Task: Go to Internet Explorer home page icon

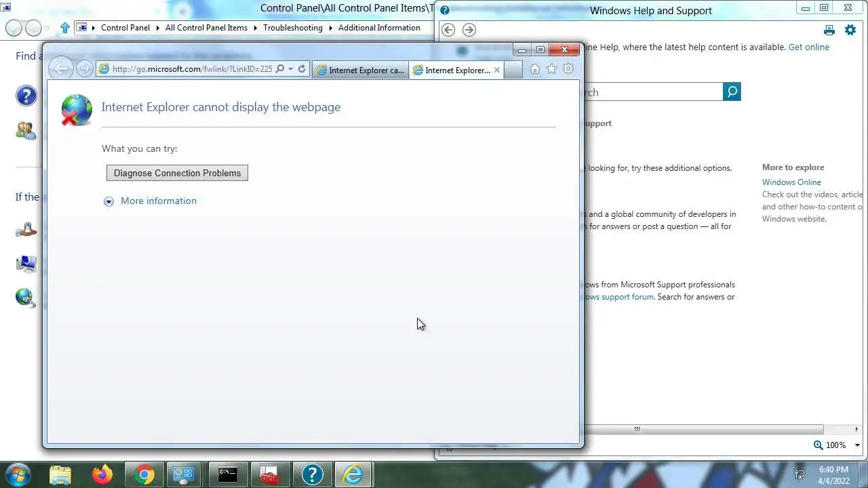Action: point(535,69)
